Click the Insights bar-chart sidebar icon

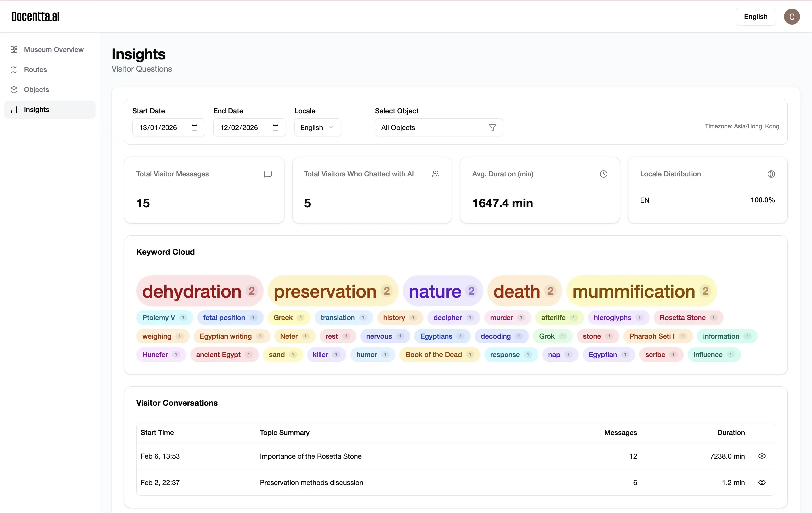click(14, 109)
